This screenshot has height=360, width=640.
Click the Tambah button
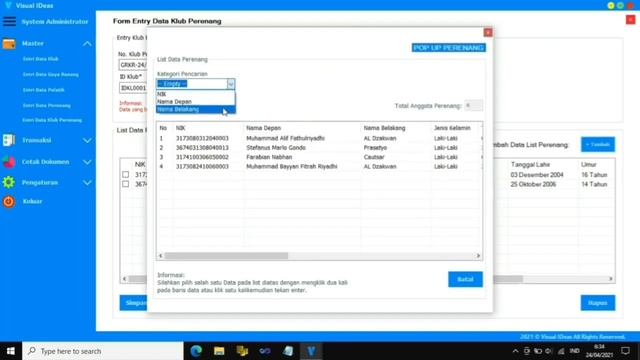[x=598, y=144]
